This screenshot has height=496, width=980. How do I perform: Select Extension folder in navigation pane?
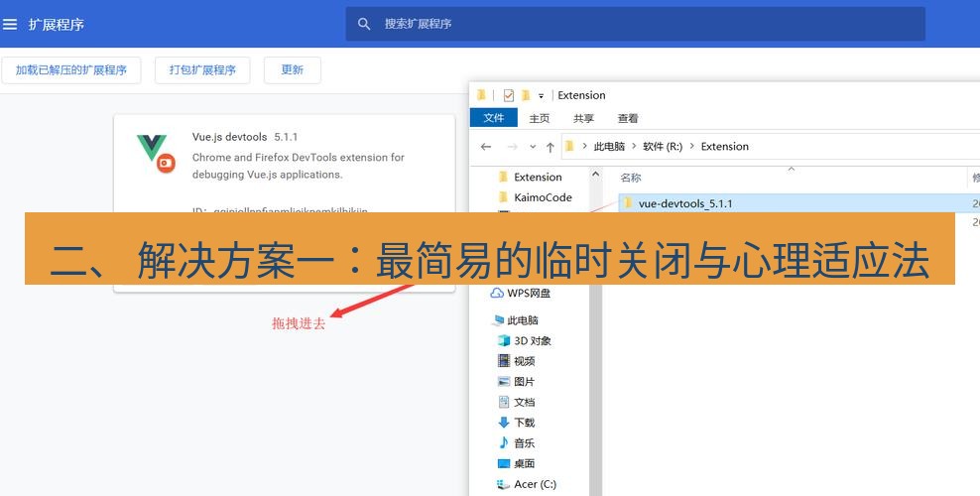[538, 177]
